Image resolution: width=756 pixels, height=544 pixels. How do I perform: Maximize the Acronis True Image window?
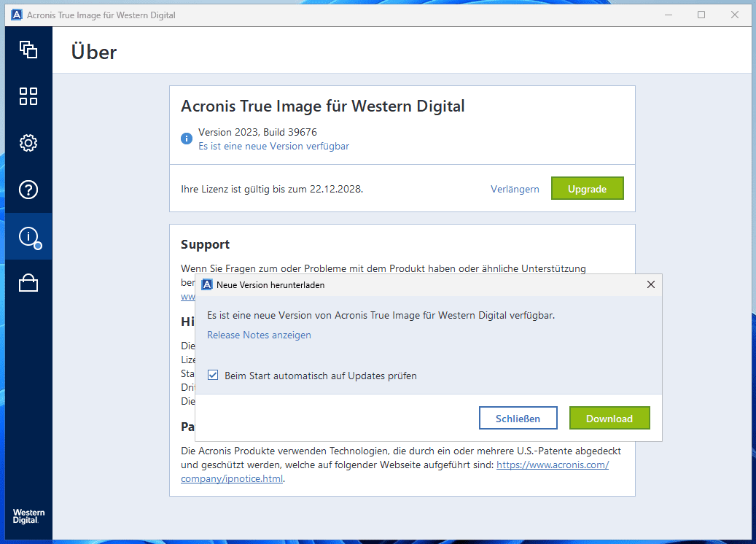[701, 15]
